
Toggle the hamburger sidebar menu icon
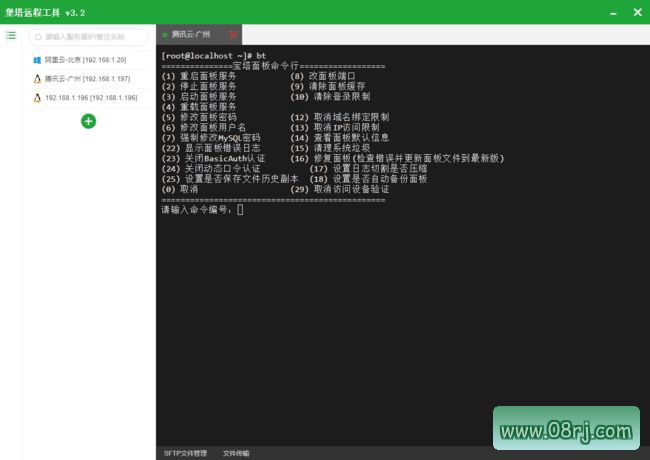[11, 36]
